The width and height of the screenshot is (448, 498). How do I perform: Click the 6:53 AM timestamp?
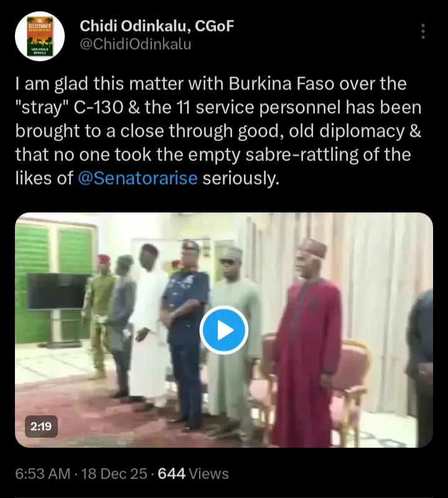click(42, 474)
